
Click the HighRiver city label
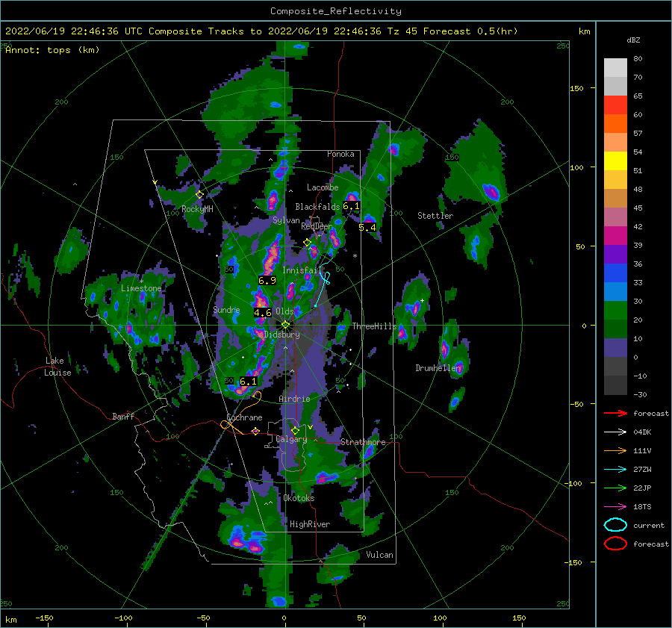(x=309, y=524)
